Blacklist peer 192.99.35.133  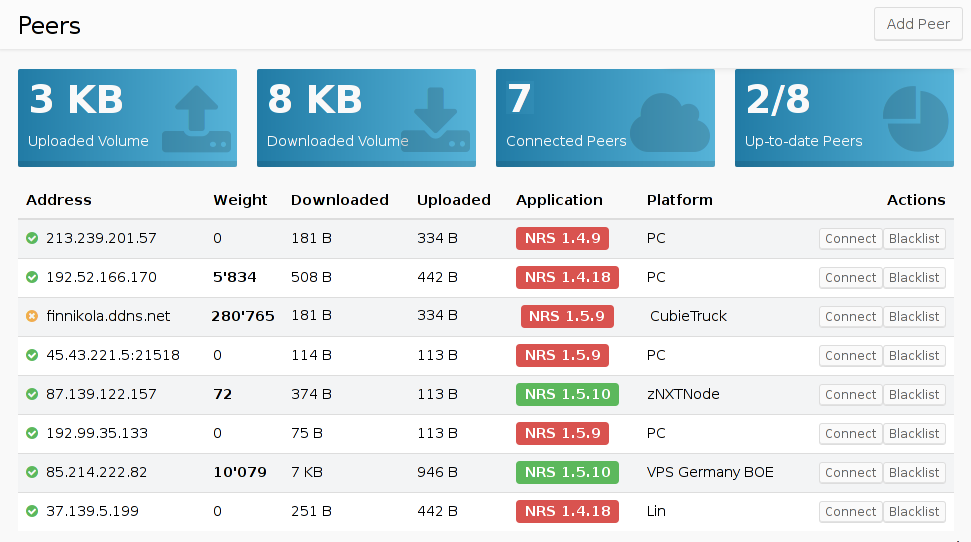914,434
